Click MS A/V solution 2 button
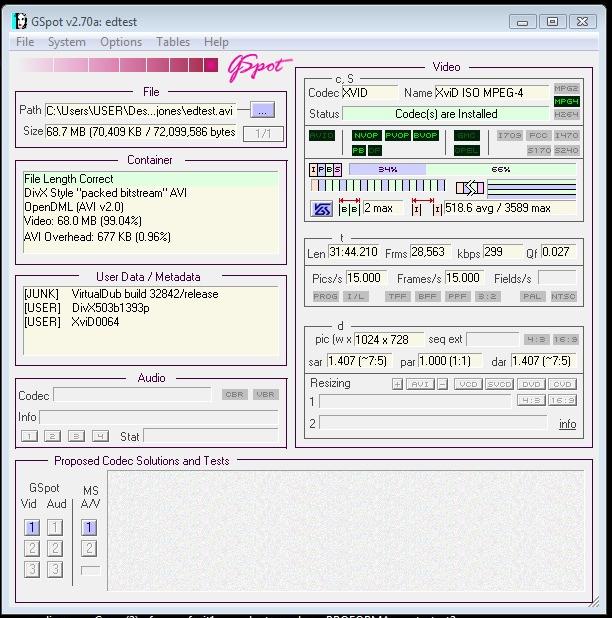The image size is (612, 618). click(x=89, y=548)
